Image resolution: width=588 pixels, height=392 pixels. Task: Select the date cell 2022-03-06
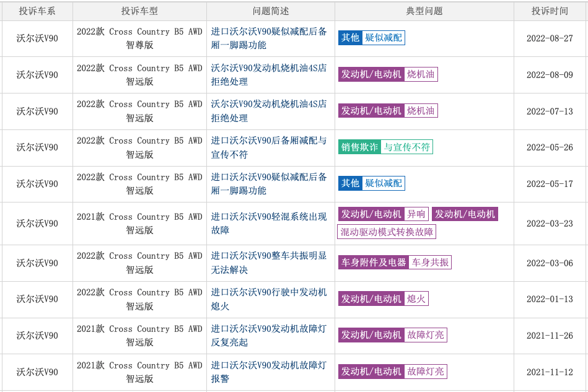pyautogui.click(x=550, y=263)
